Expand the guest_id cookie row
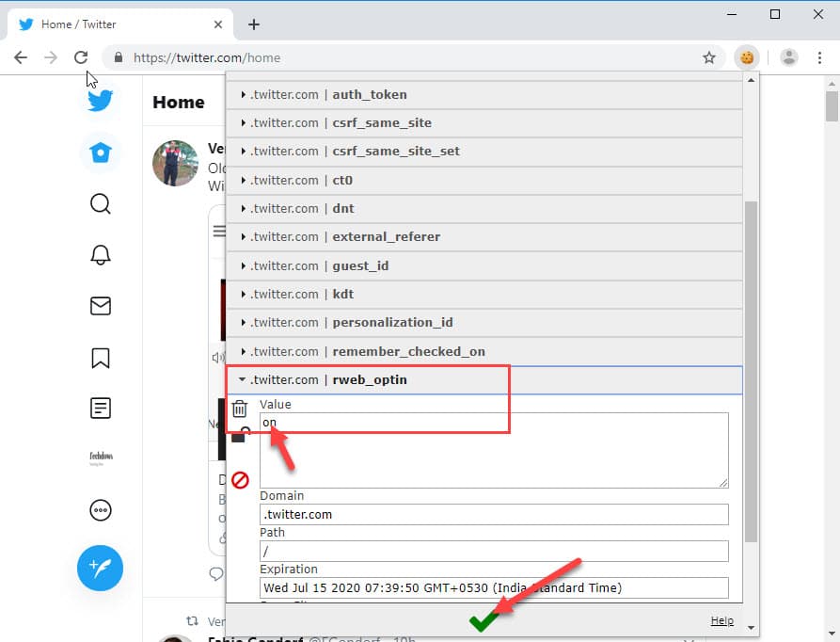The image size is (840, 642). 484,265
